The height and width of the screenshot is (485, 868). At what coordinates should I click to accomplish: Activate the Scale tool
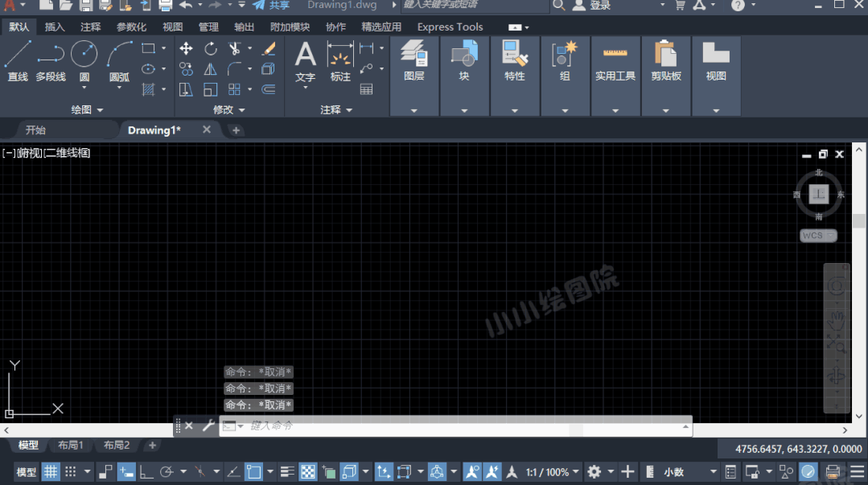click(210, 89)
